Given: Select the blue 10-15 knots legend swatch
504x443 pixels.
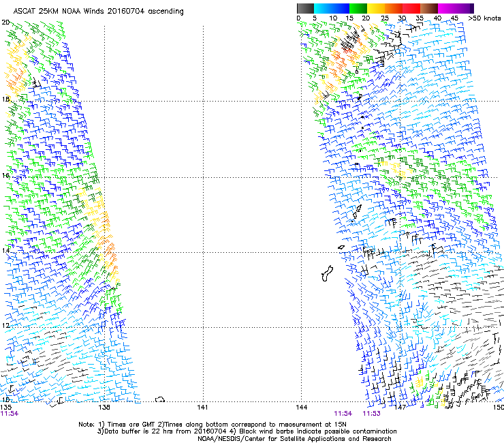Looking at the screenshot, I should pos(341,8).
